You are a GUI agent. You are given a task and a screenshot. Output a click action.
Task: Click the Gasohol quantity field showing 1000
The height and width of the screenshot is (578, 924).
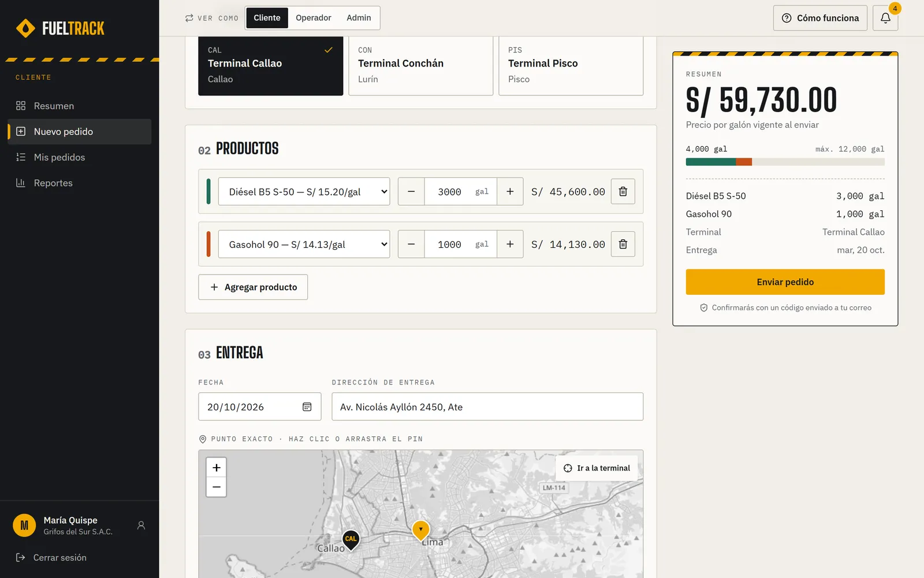[461, 244]
